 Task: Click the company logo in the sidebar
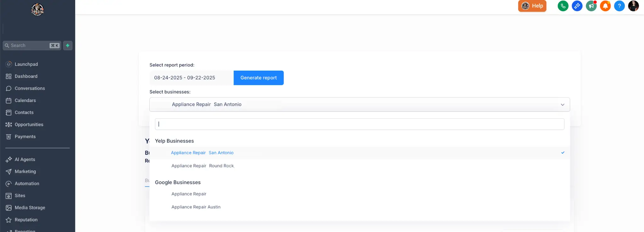[37, 10]
